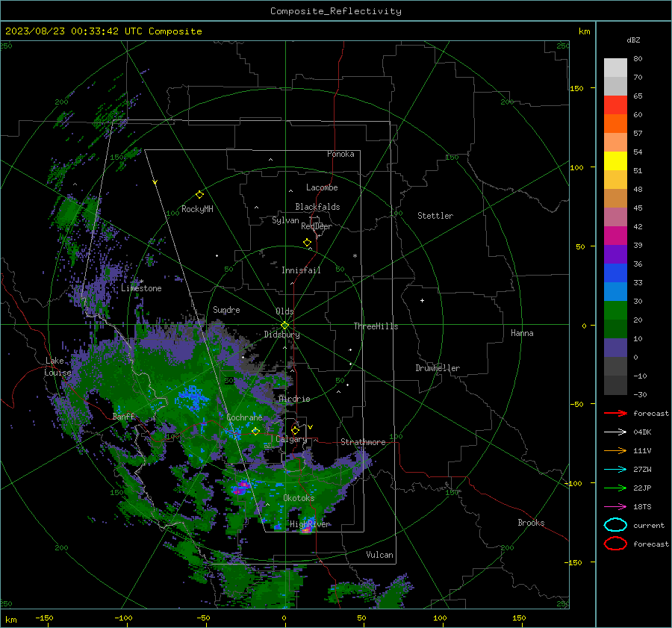The width and height of the screenshot is (672, 628).
Task: Click the yellow diamond marker near RockyMH
Action: (x=199, y=195)
